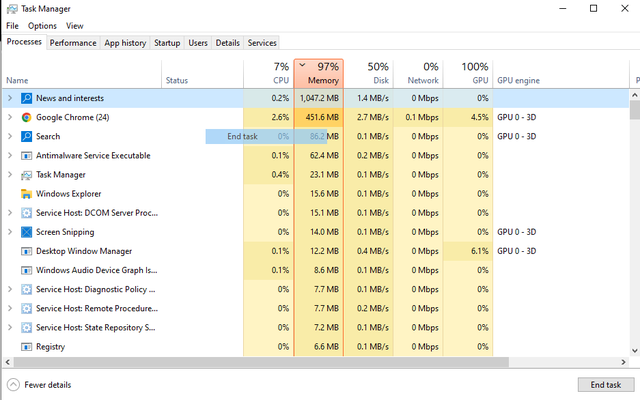Viewport: 640px width, 400px height.
Task: Click the Windows Audio Device Graph icon
Action: pyautogui.click(x=27, y=270)
